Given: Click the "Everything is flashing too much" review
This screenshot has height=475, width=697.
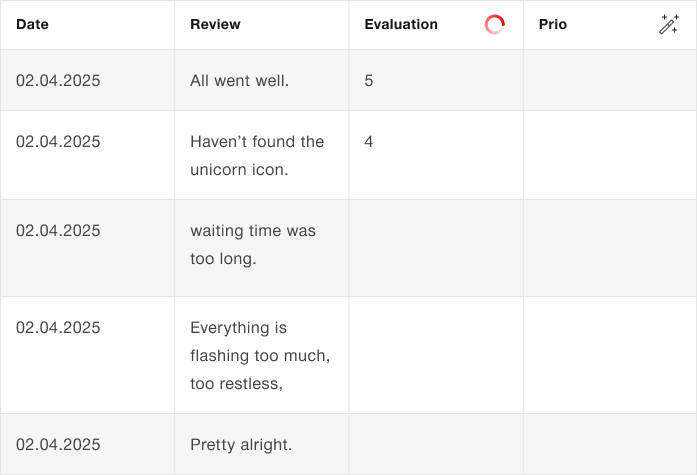Looking at the screenshot, I should 260,355.
